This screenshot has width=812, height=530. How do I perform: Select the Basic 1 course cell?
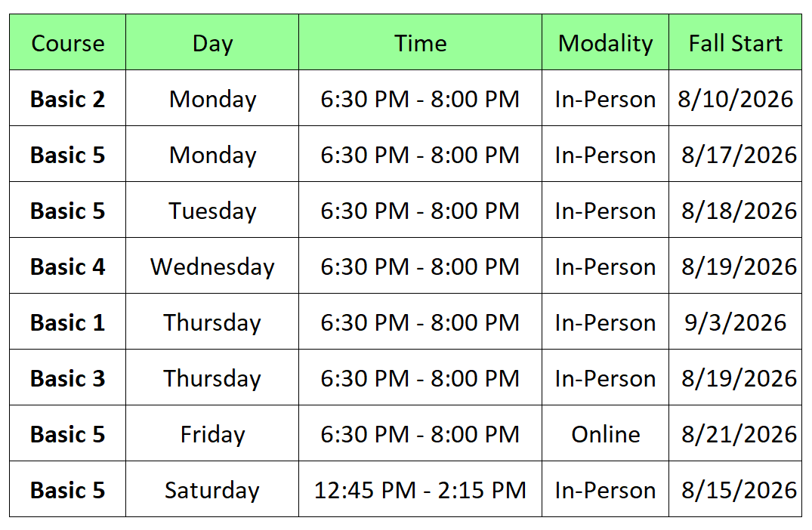67,322
